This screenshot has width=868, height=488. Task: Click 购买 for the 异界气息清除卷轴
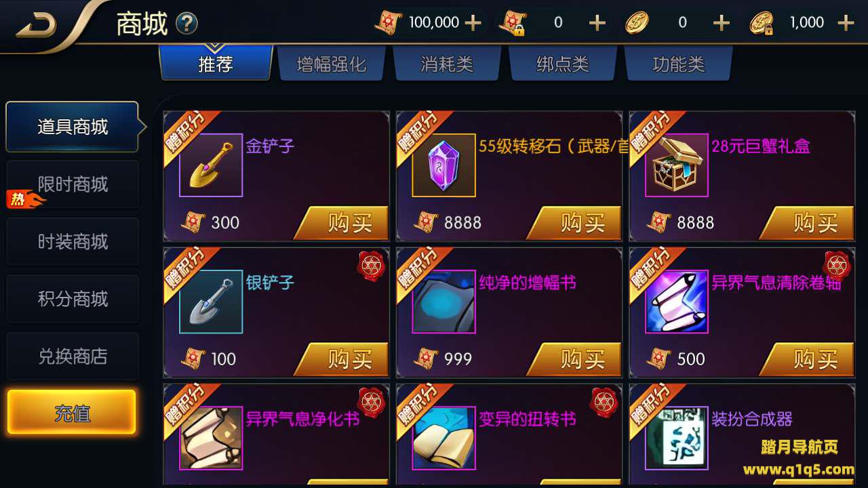tap(807, 359)
